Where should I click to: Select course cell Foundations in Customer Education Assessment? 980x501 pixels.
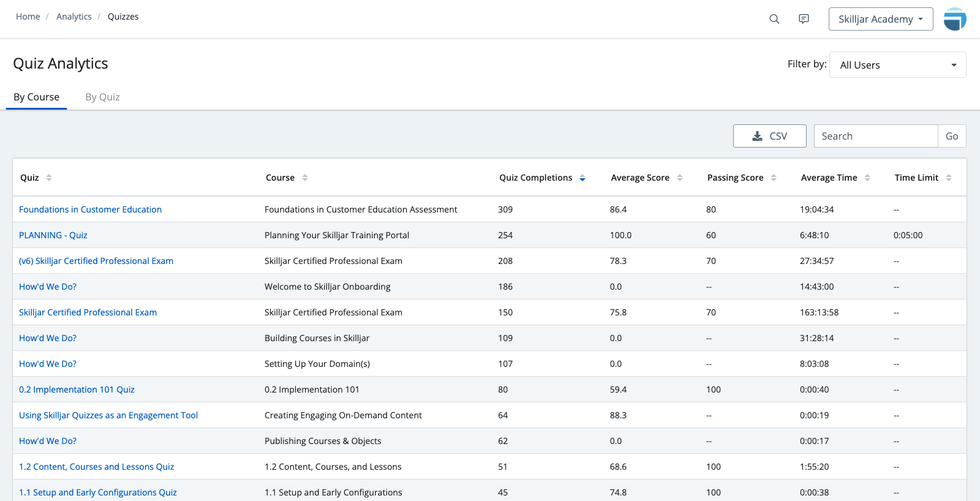pos(361,209)
